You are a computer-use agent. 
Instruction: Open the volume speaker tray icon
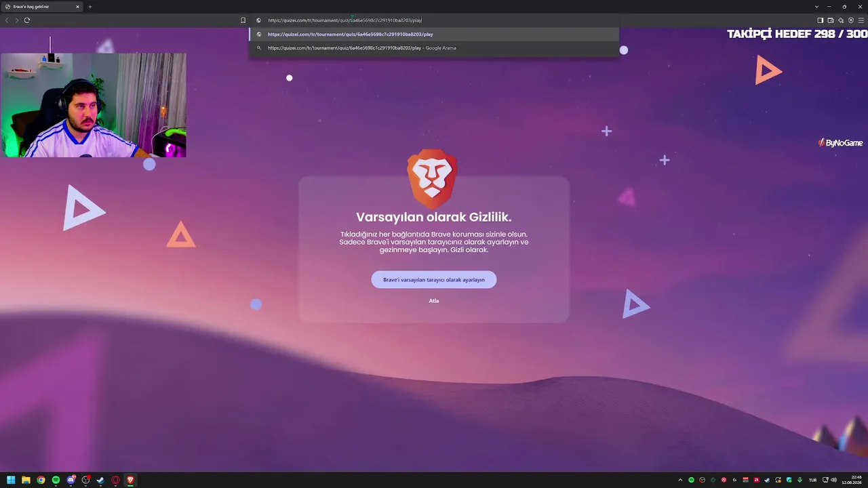pos(833,480)
